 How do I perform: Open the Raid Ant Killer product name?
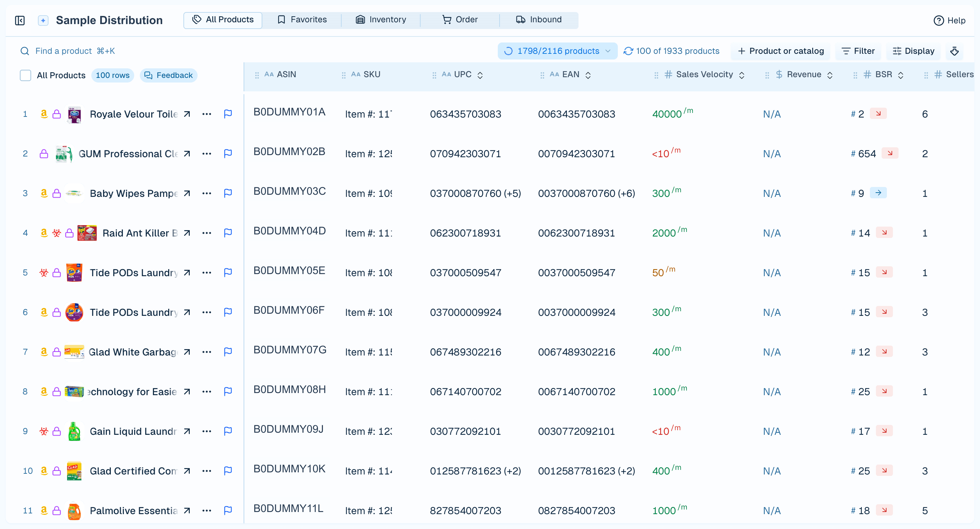(140, 233)
